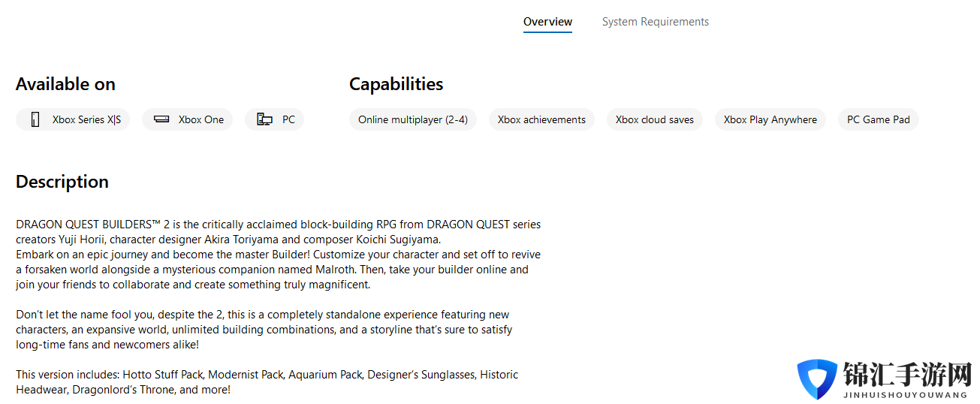Image resolution: width=980 pixels, height=404 pixels.
Task: Click the sentence starting 'Embark on an epic journey'
Action: coord(279,270)
